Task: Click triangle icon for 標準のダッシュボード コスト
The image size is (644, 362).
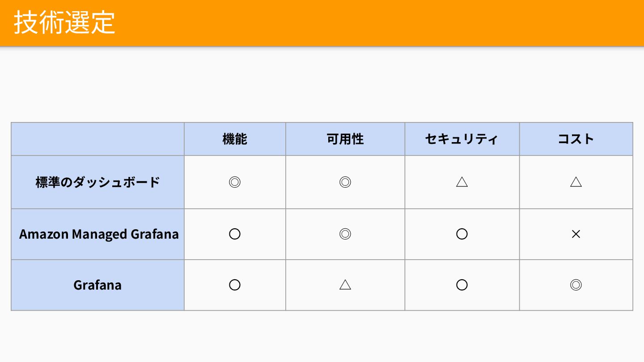Action: click(x=576, y=182)
